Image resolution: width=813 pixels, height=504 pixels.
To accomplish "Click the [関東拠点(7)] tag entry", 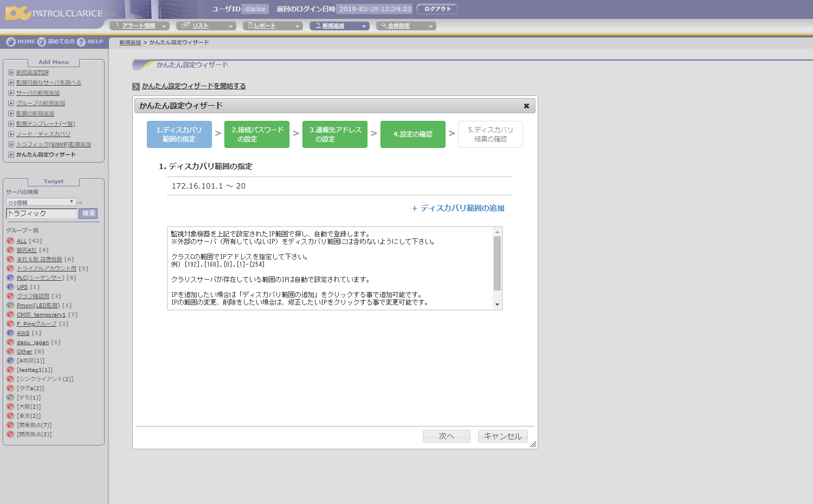I will tap(34, 425).
